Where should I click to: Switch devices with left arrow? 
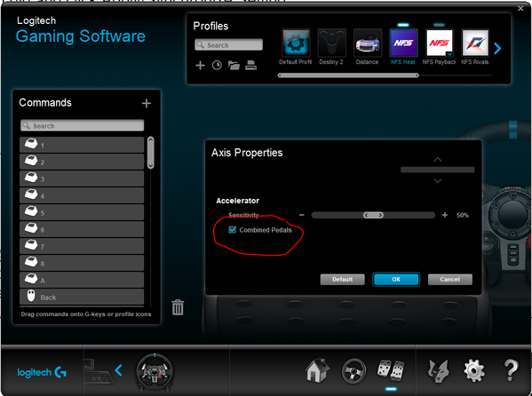click(118, 370)
